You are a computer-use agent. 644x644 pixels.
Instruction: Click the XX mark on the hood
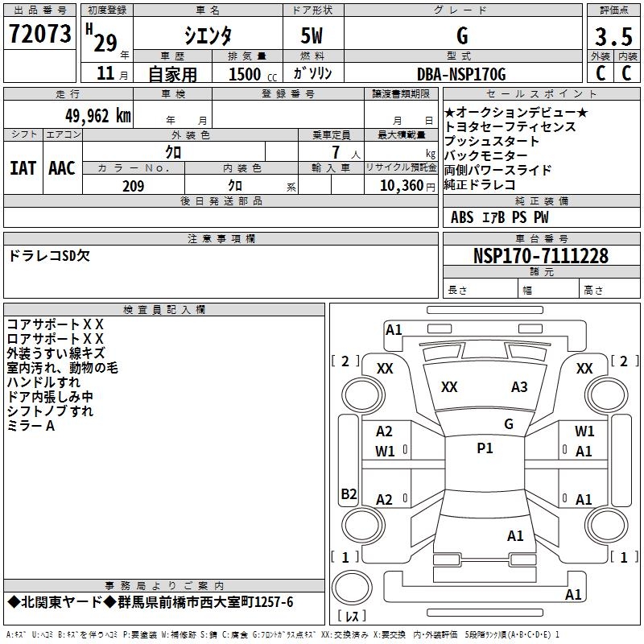449,387
